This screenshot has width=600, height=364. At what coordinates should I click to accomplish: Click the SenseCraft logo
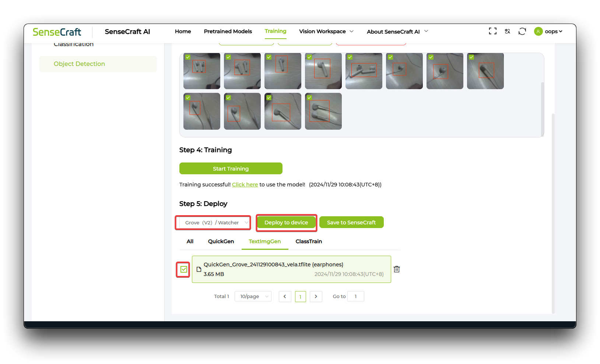57,32
